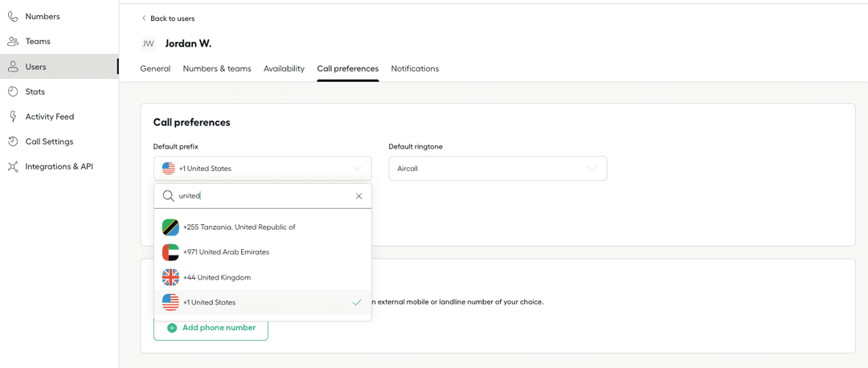This screenshot has height=368, width=868.
Task: Open the Notifications tab
Action: pos(415,69)
